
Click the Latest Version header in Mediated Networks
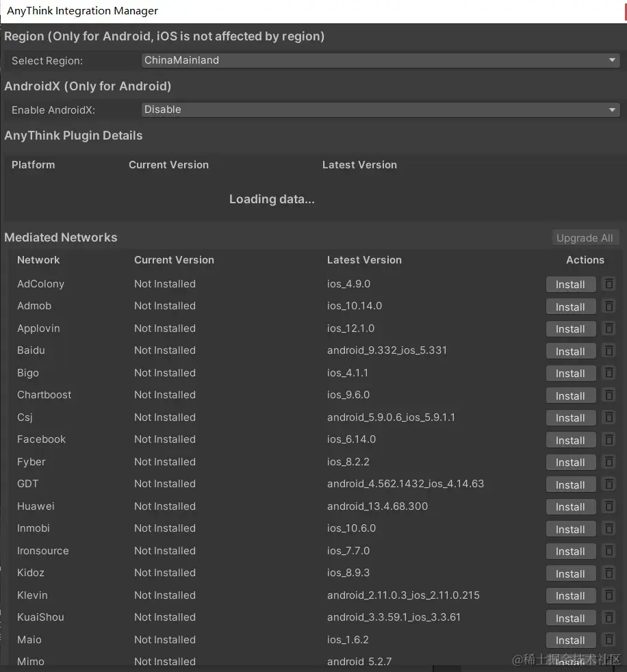[x=364, y=260]
